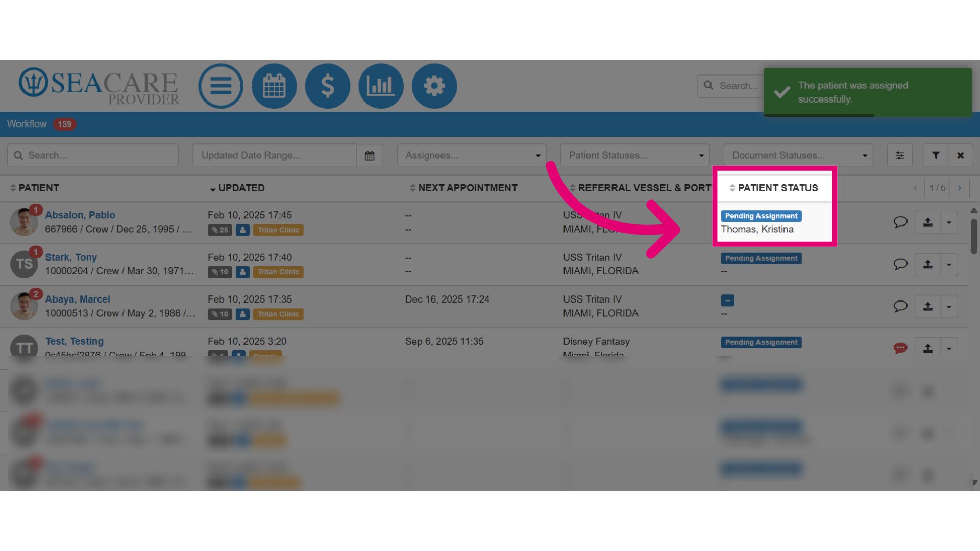
Task: Click the attachments badge 25 for Absalon
Action: click(x=220, y=230)
